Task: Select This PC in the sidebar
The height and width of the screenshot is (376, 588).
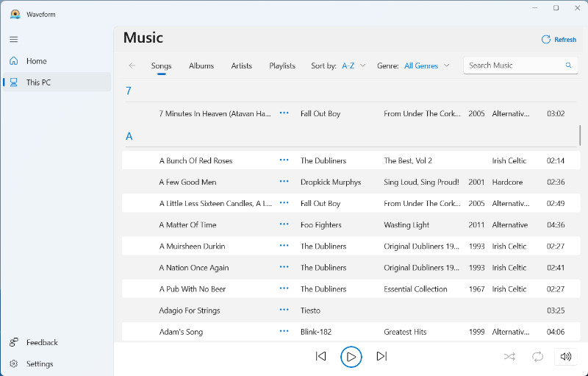Action: point(57,82)
